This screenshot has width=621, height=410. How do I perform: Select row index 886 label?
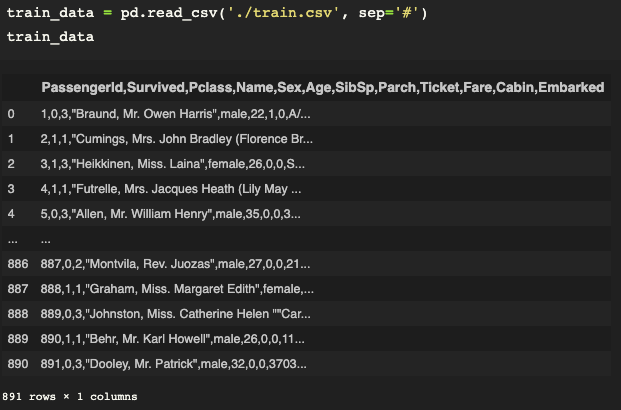(x=18, y=264)
